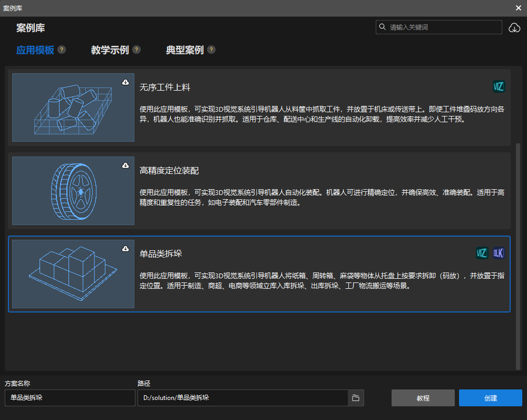Click the download cloud on 高精度定位装配 thumbnail

click(125, 165)
